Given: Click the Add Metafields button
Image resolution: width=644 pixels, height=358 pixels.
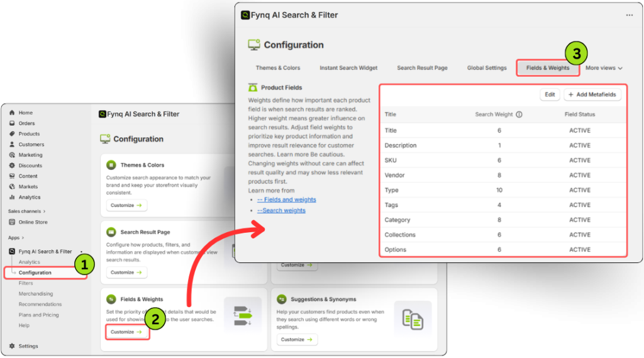Looking at the screenshot, I should coord(592,94).
